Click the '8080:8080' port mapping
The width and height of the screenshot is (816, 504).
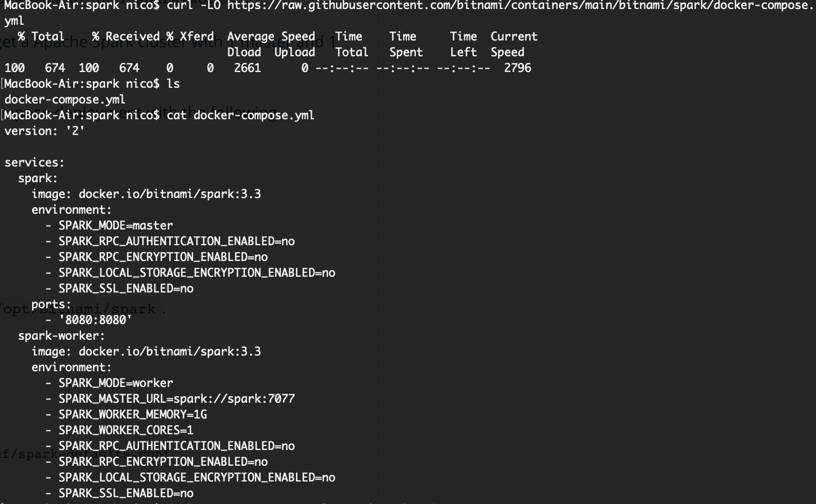95,320
